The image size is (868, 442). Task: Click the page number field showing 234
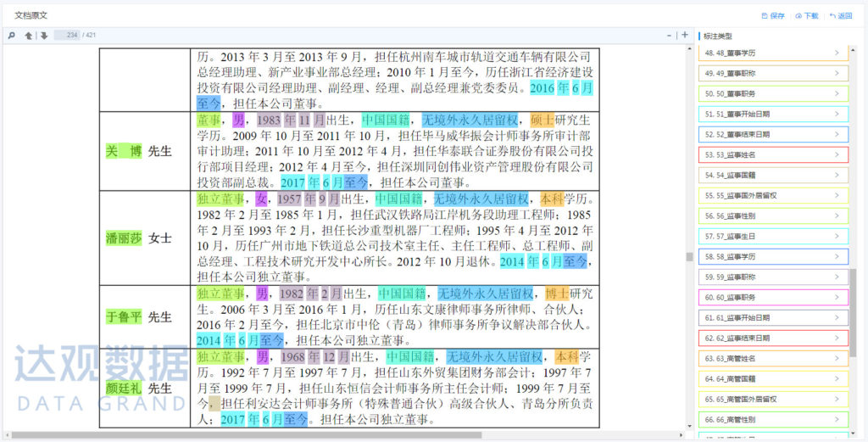[x=67, y=36]
